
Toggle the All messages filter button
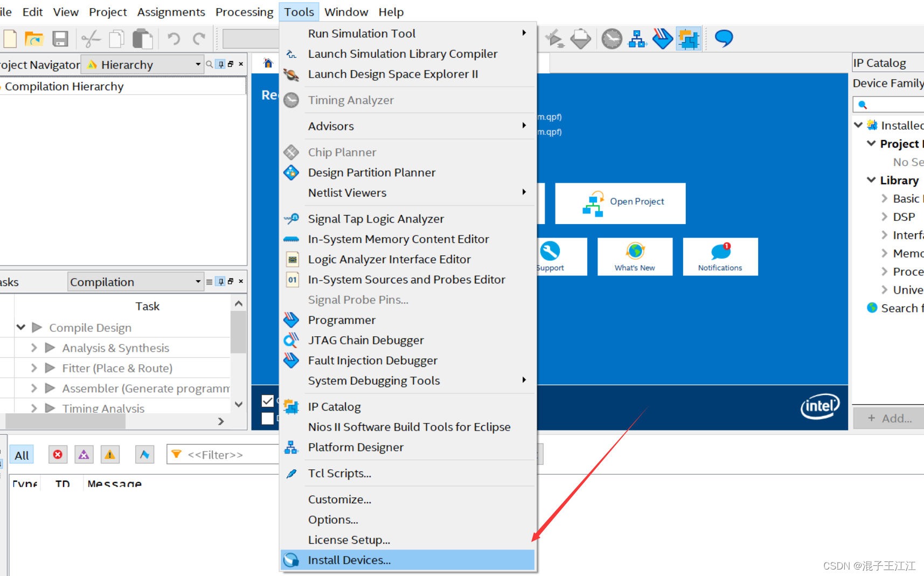[x=22, y=455]
